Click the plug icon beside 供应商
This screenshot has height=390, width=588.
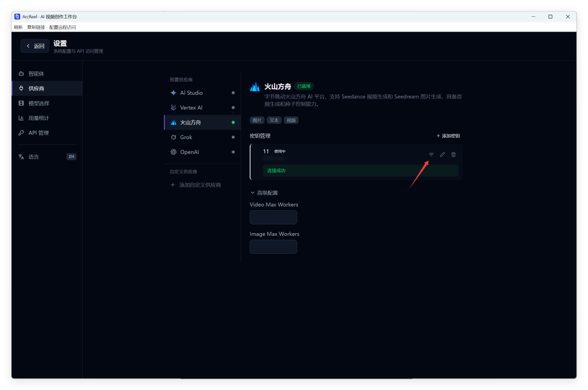pyautogui.click(x=21, y=88)
